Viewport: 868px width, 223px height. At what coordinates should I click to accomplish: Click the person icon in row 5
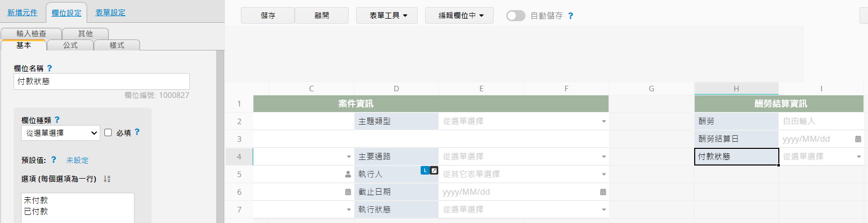(348, 174)
